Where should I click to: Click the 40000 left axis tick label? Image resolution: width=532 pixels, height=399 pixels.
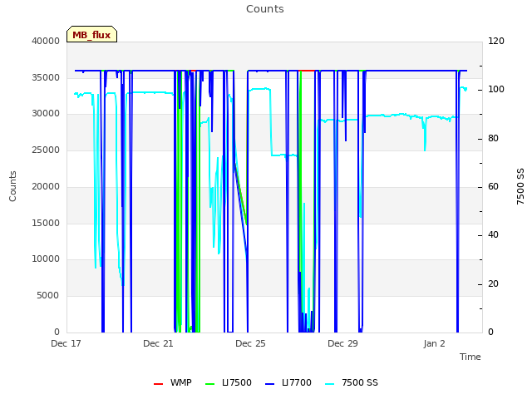46,41
